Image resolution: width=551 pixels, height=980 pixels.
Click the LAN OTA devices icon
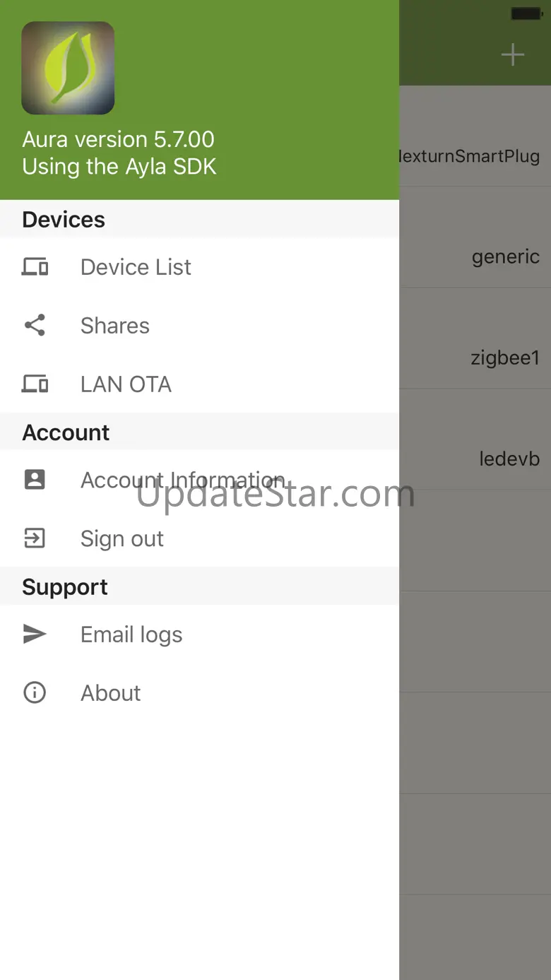pos(35,384)
